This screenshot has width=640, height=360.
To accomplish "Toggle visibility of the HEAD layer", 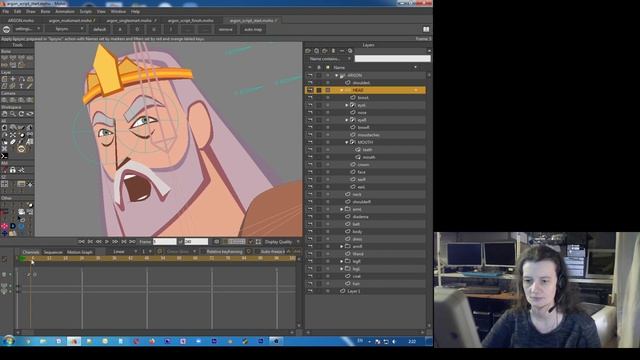I will (x=310, y=90).
